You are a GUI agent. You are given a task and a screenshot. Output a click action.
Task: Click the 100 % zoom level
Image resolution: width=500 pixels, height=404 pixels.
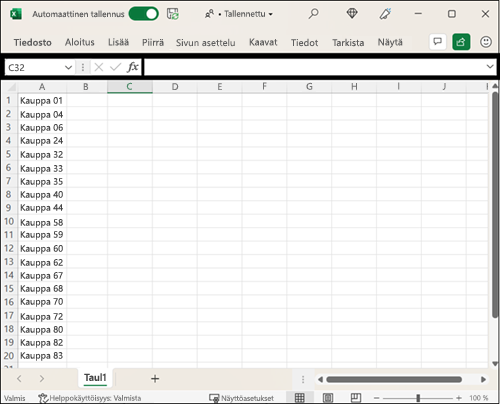click(479, 398)
